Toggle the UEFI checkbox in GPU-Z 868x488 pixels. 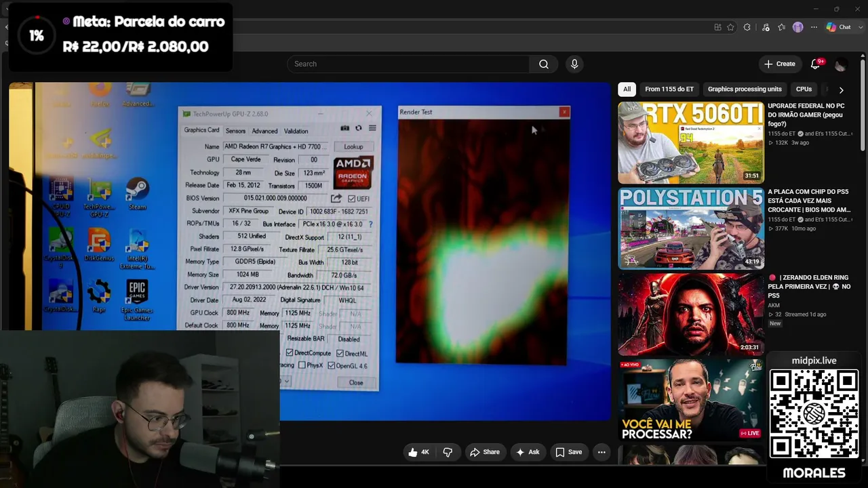click(x=351, y=199)
